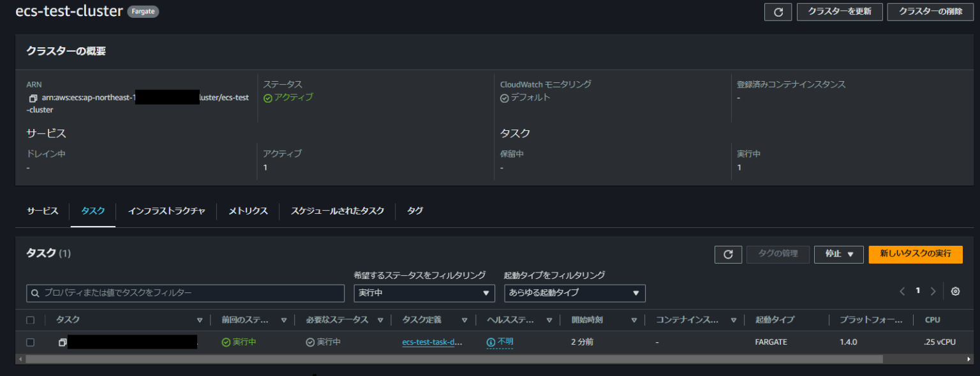980x376 pixels.
Task: Copy the running task ID
Action: point(62,342)
